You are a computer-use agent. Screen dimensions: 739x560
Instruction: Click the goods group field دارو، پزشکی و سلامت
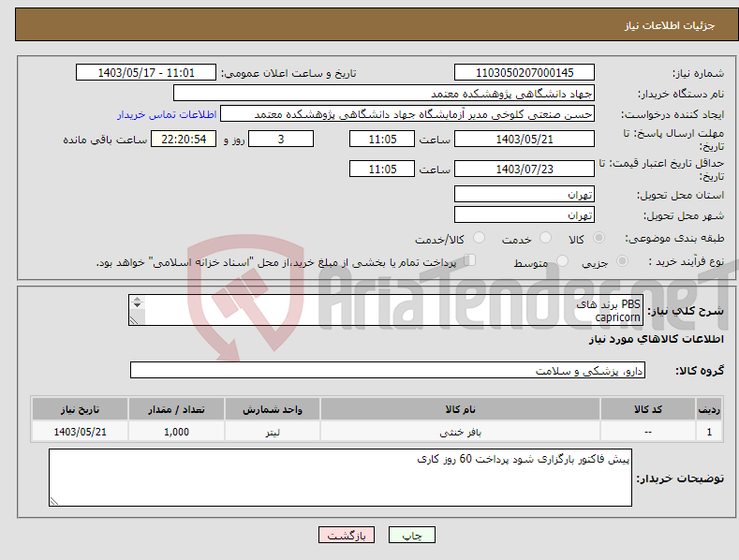click(388, 371)
